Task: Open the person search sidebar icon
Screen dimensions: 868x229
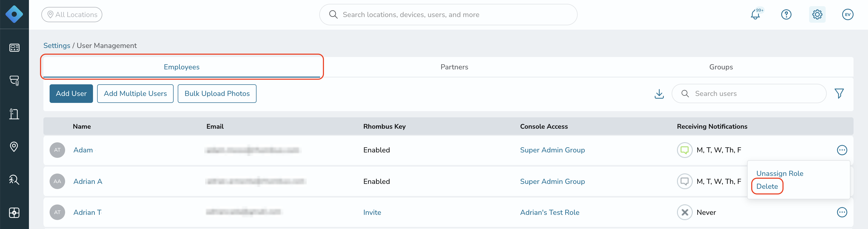Action: [14, 179]
